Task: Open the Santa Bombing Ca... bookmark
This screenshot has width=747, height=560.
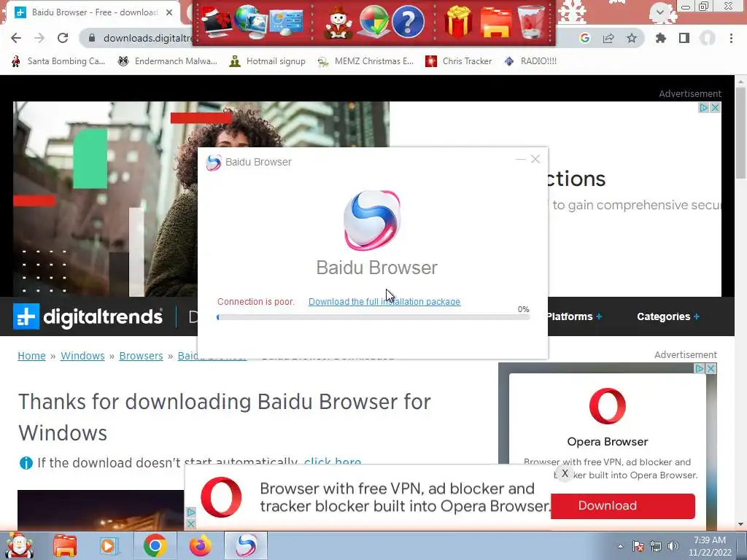Action: tap(58, 61)
